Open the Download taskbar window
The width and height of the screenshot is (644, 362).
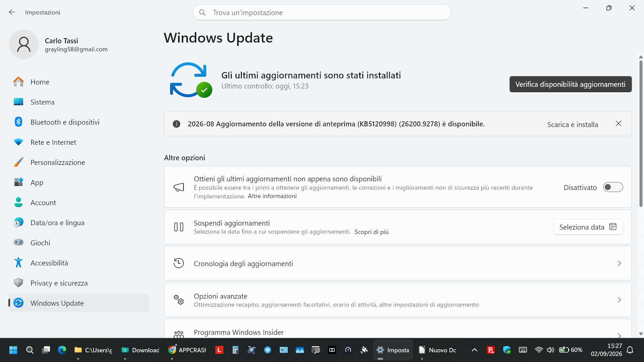coord(140,350)
